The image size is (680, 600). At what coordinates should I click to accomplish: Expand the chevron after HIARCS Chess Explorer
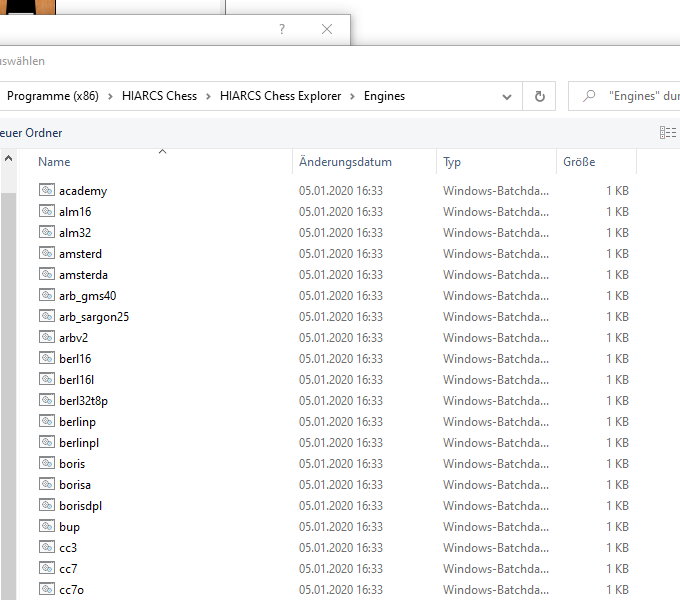click(x=352, y=96)
